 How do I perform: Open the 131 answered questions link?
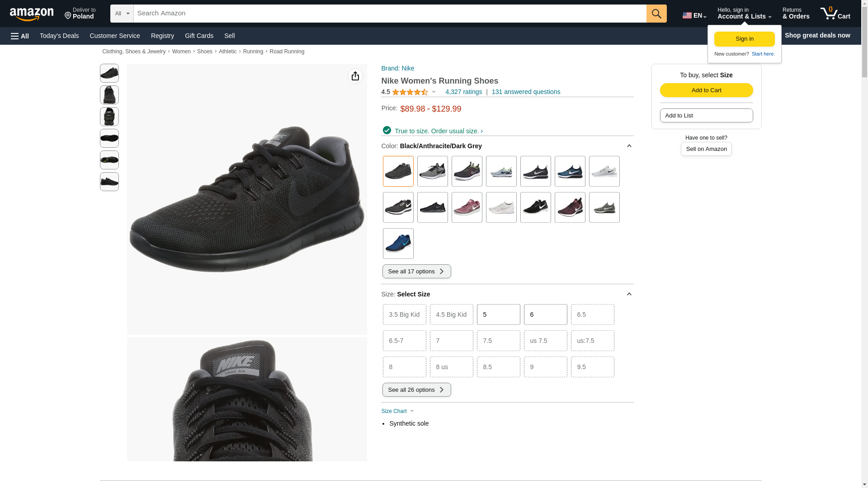pyautogui.click(x=526, y=92)
